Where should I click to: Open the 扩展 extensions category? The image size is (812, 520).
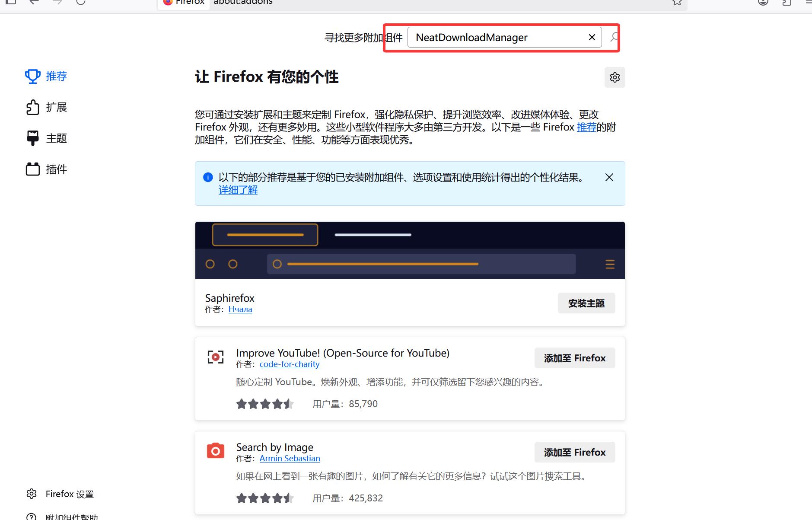(x=46, y=107)
